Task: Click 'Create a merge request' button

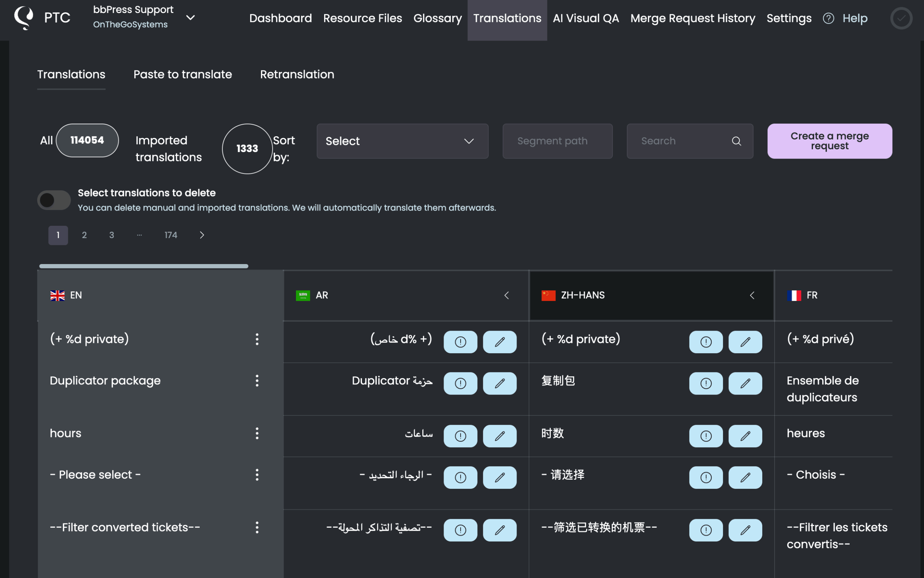Action: pos(830,141)
